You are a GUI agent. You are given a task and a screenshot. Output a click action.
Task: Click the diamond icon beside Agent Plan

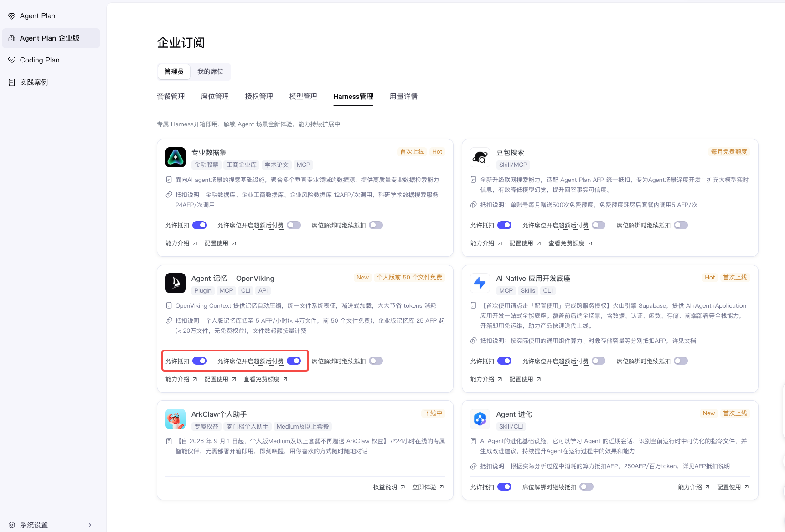(x=12, y=16)
